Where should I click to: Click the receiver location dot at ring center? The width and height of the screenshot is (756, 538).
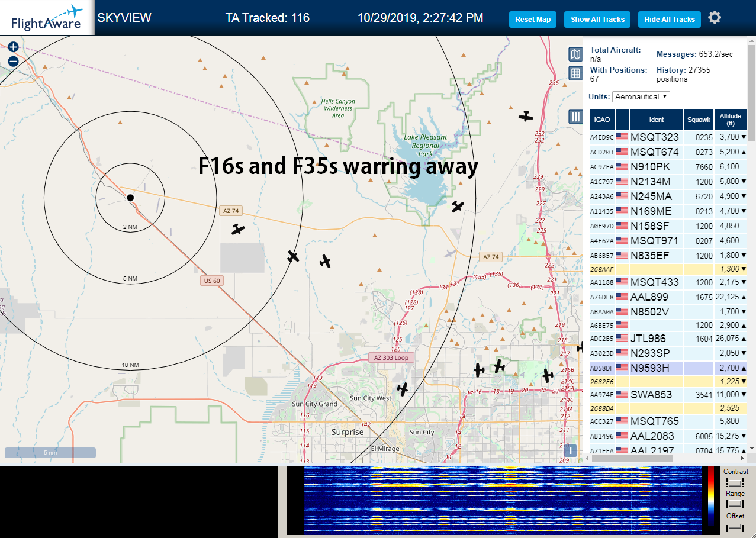point(130,197)
